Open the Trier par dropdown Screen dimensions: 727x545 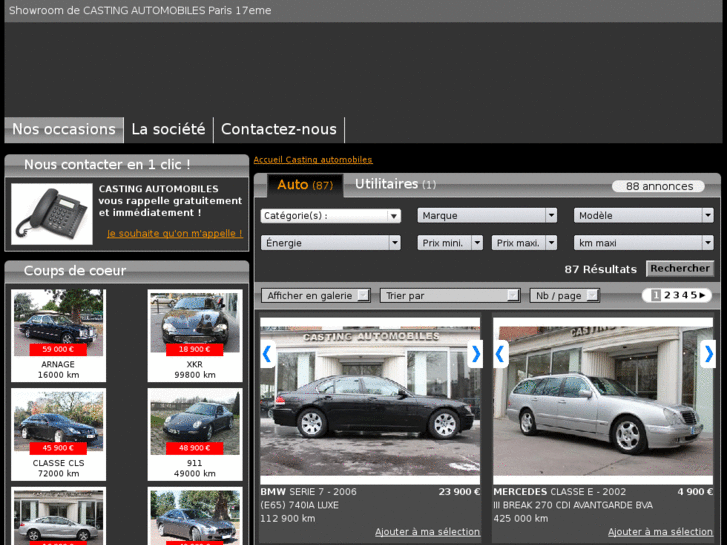click(450, 295)
